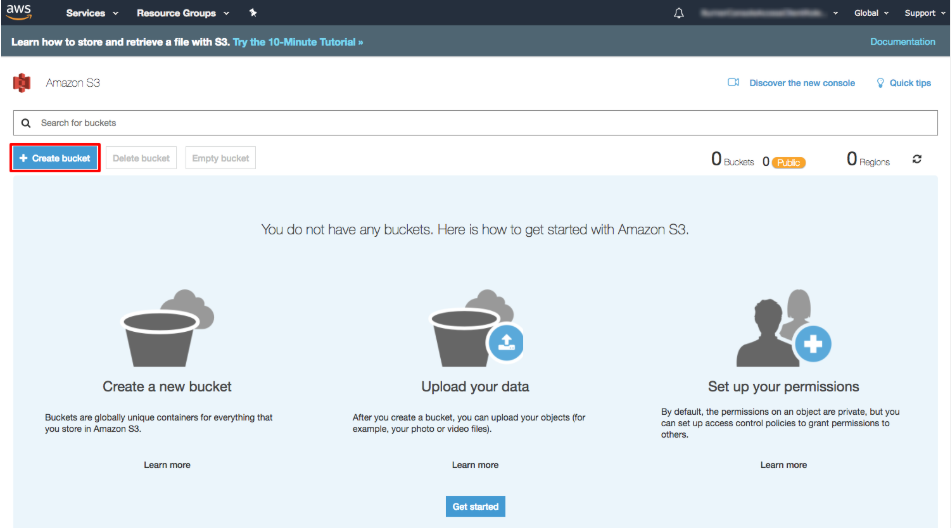Image resolution: width=951 pixels, height=528 pixels.
Task: Click the orange Public badge
Action: click(x=788, y=162)
